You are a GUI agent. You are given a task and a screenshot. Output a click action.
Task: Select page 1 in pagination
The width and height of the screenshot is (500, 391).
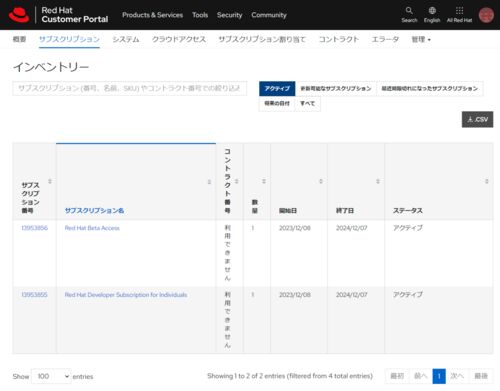[x=439, y=376]
